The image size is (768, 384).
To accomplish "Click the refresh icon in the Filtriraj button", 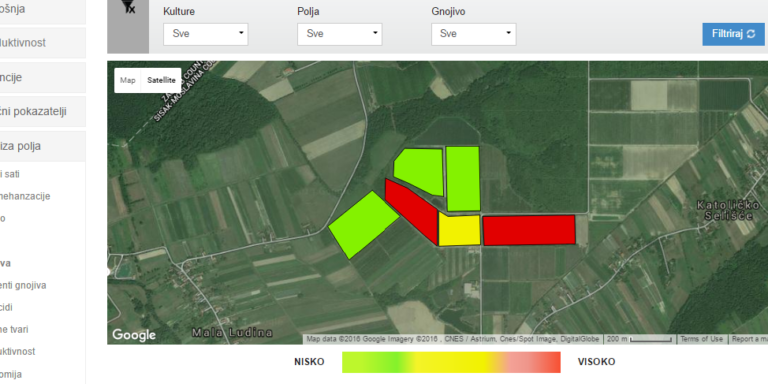I will [x=751, y=34].
